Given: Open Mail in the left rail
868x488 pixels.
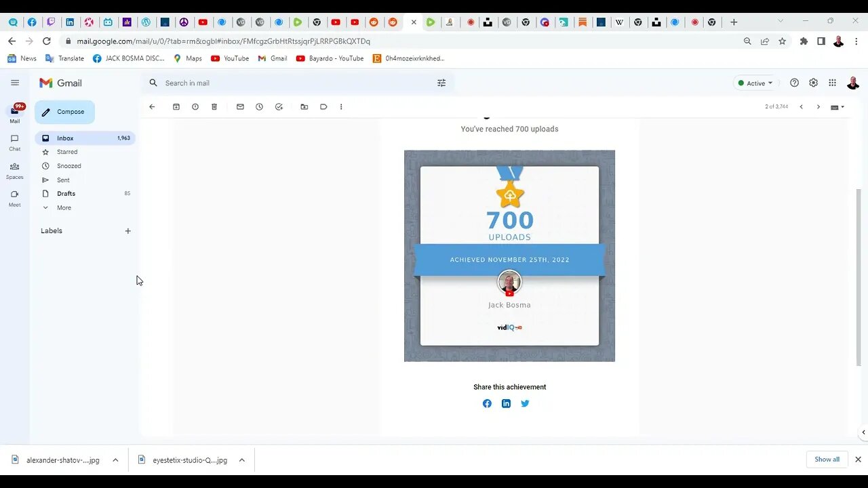Looking at the screenshot, I should (x=14, y=114).
